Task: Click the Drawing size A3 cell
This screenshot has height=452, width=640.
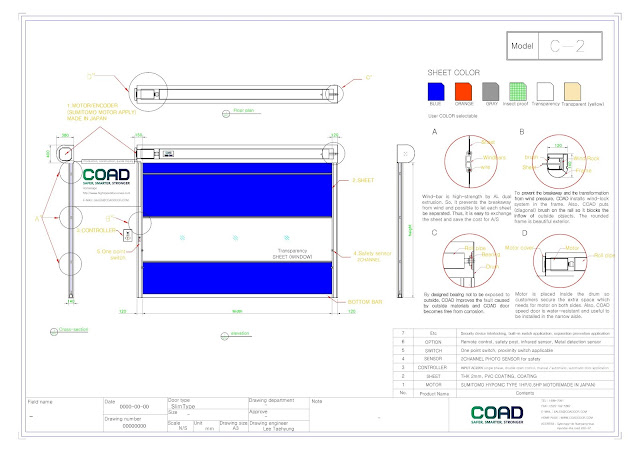Action: click(x=233, y=426)
